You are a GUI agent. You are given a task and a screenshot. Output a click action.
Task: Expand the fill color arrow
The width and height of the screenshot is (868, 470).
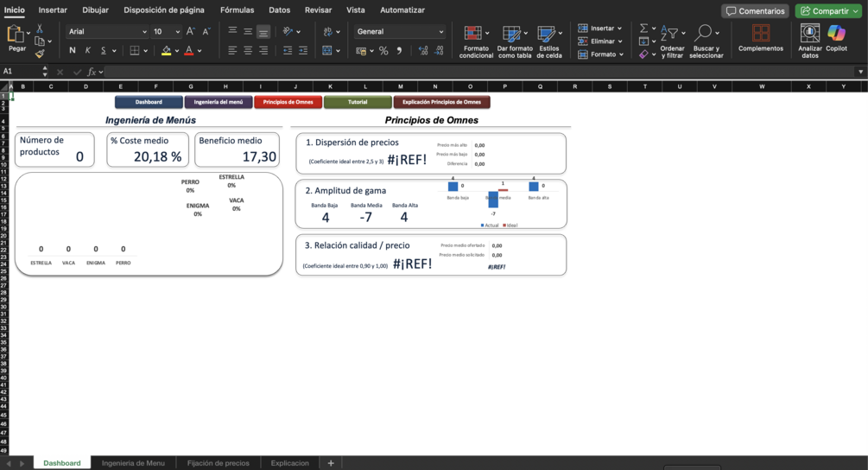click(x=176, y=51)
